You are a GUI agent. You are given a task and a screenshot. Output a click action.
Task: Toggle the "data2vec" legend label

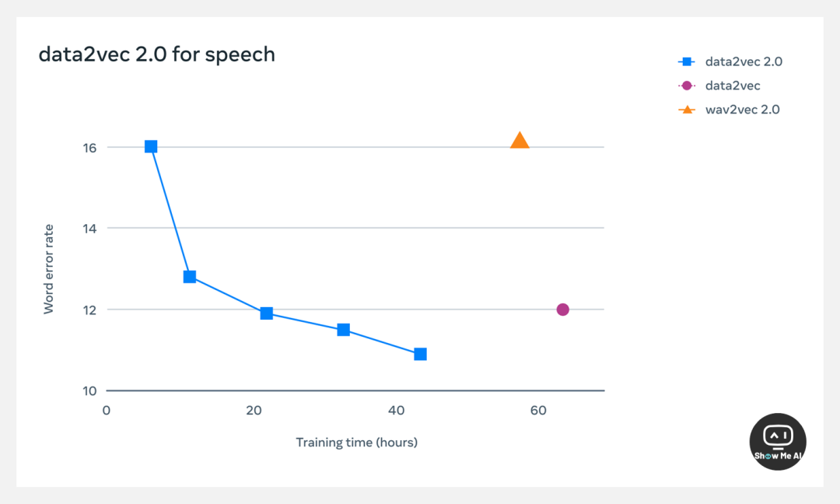pyautogui.click(x=733, y=86)
